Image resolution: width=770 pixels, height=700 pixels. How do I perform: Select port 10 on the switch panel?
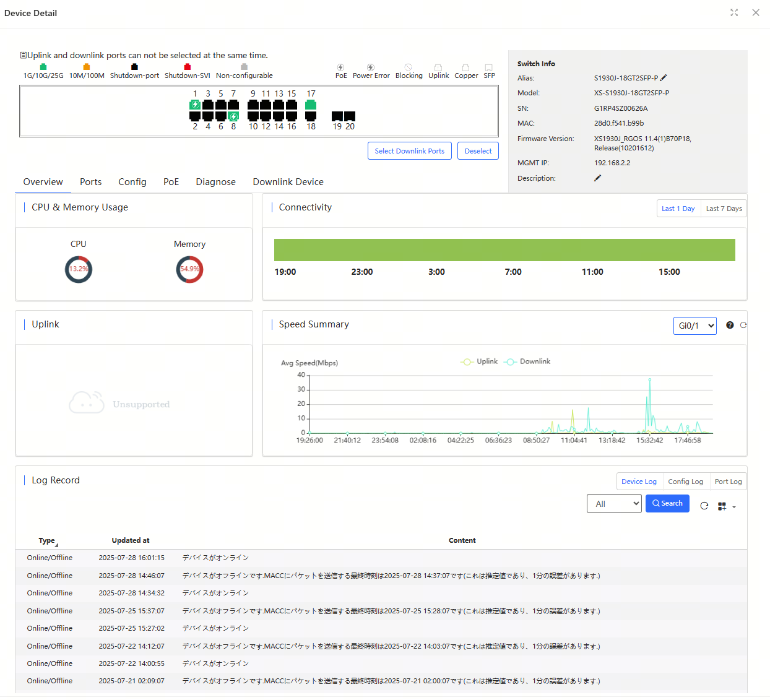pos(253,116)
